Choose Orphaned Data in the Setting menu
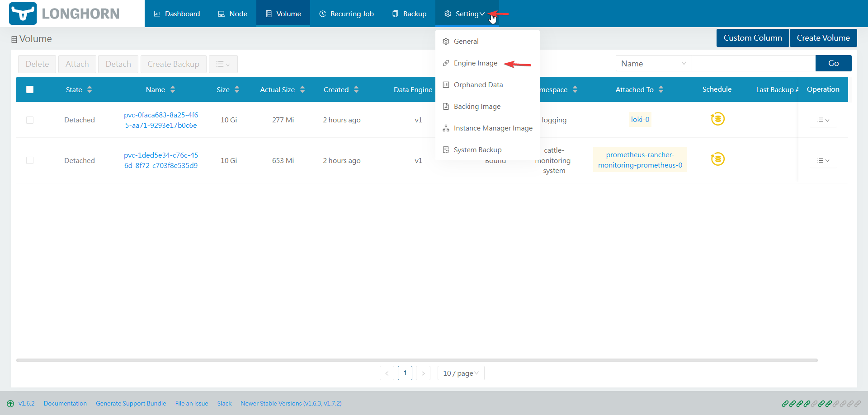Image resolution: width=868 pixels, height=415 pixels. tap(478, 85)
